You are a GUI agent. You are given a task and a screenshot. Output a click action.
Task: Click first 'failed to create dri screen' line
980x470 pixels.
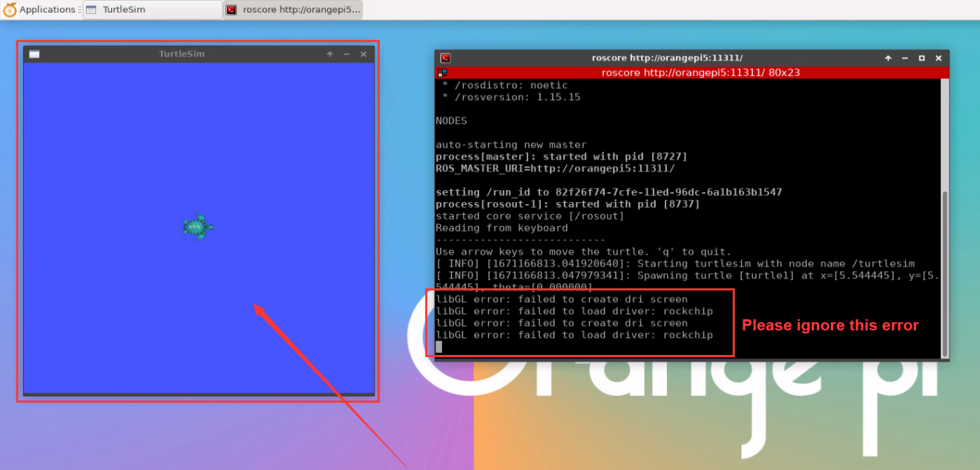click(562, 299)
